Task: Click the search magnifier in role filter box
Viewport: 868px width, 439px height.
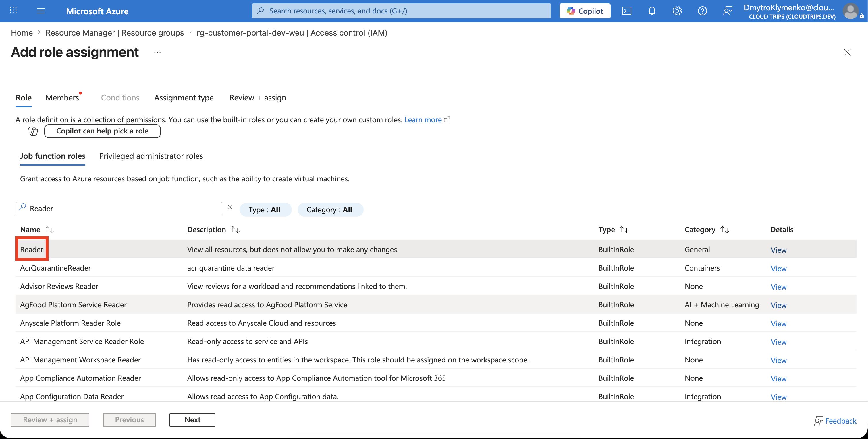Action: [23, 207]
